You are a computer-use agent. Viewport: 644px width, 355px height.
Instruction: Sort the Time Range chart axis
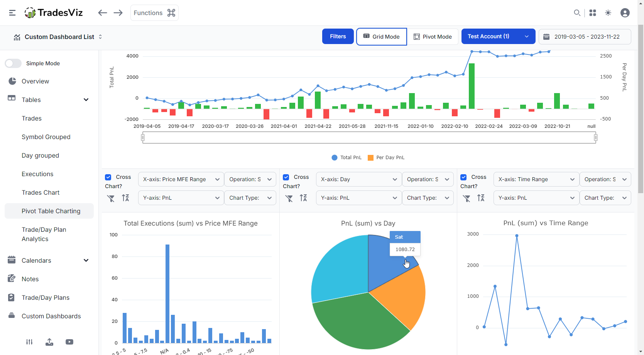point(481,198)
